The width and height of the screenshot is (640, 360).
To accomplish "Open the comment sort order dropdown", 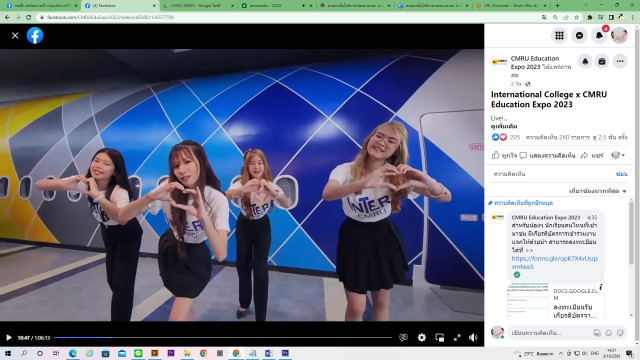I will (x=598, y=191).
